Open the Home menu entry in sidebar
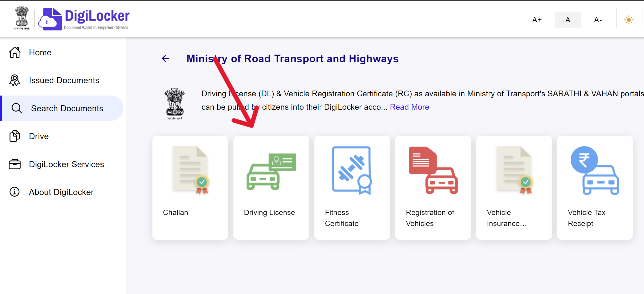The height and width of the screenshot is (294, 644). coord(40,52)
